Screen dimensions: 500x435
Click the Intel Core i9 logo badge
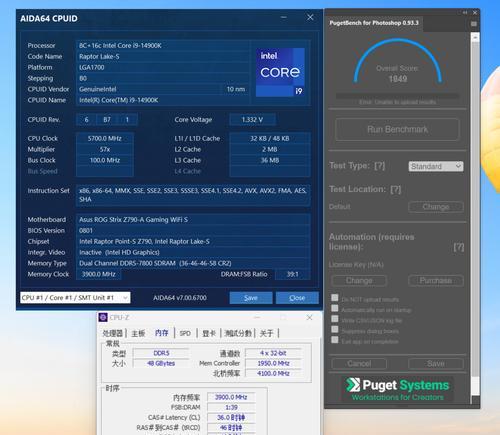coord(280,72)
